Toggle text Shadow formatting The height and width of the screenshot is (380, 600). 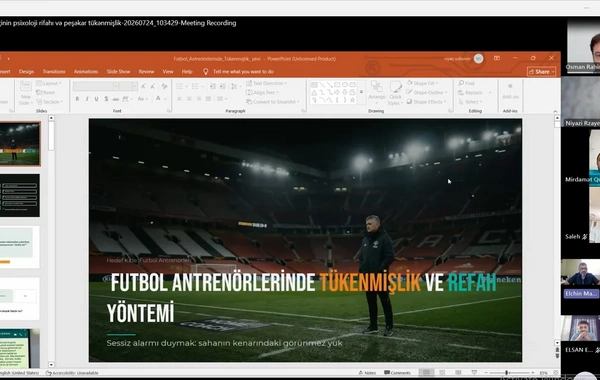(106, 99)
